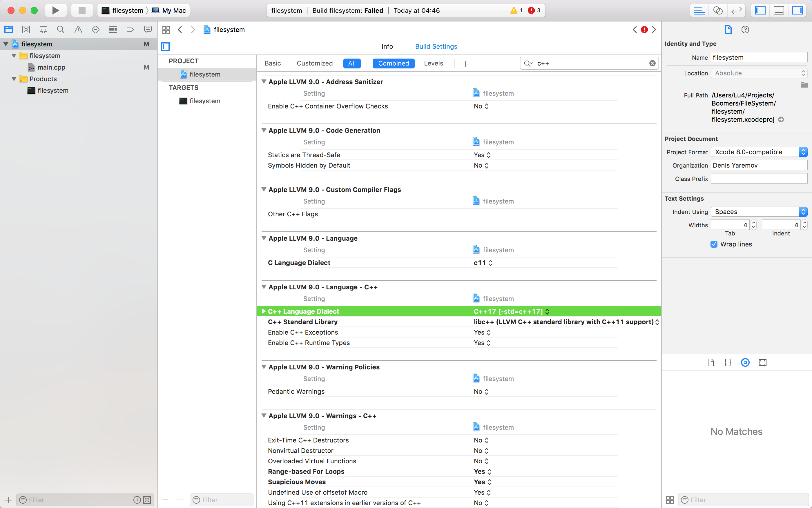Select the Basic settings filter tab
The width and height of the screenshot is (812, 508).
(x=273, y=63)
